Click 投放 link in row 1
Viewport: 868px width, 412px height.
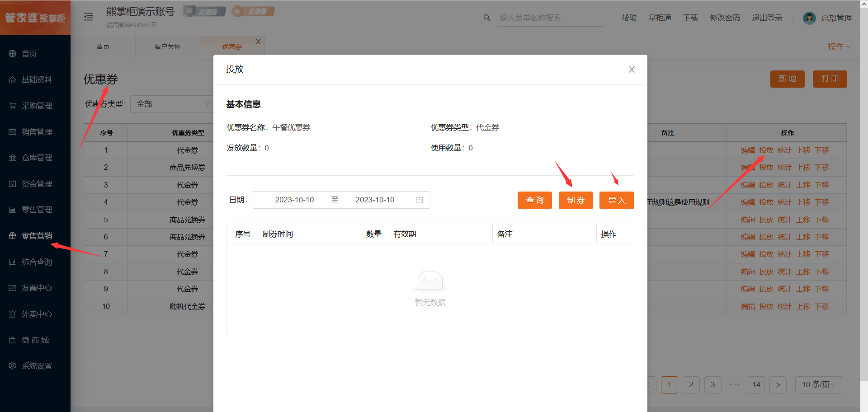(x=766, y=150)
